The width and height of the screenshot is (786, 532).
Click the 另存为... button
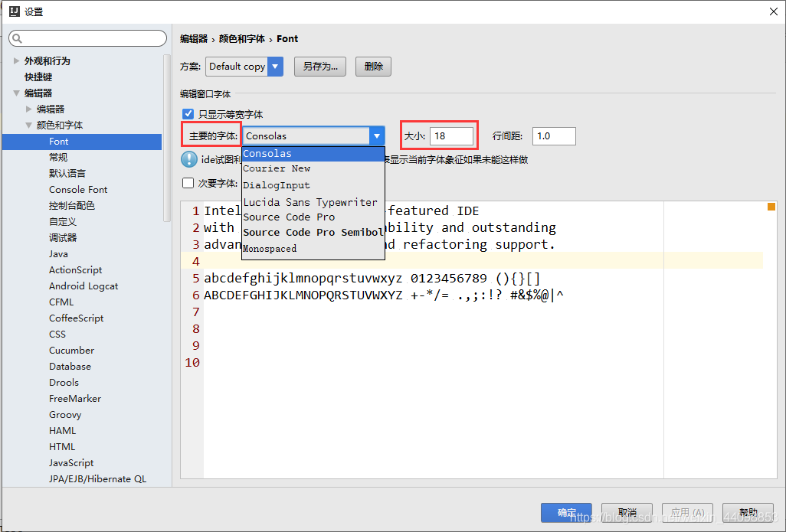(319, 66)
